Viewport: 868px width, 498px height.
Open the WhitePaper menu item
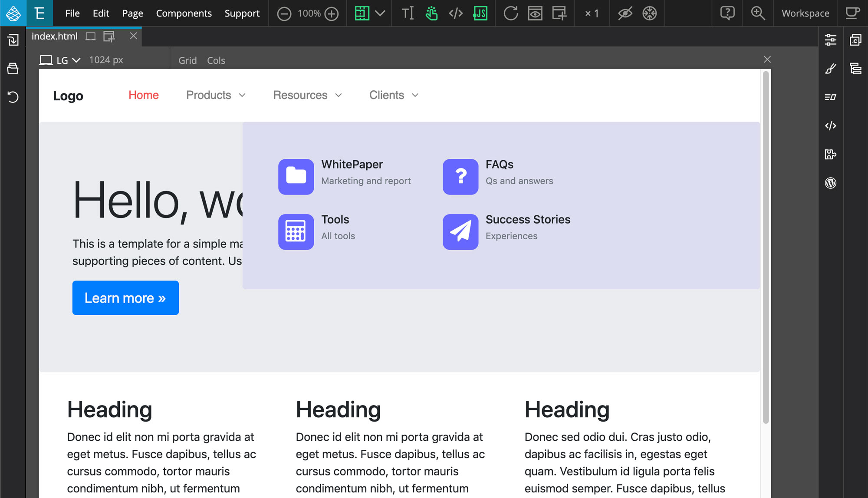pyautogui.click(x=345, y=176)
